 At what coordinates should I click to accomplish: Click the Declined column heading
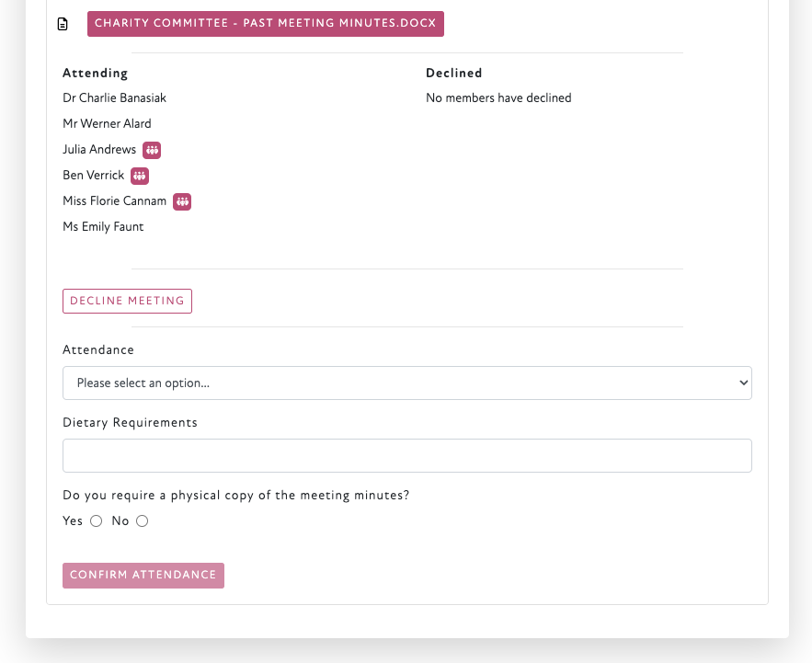[453, 74]
